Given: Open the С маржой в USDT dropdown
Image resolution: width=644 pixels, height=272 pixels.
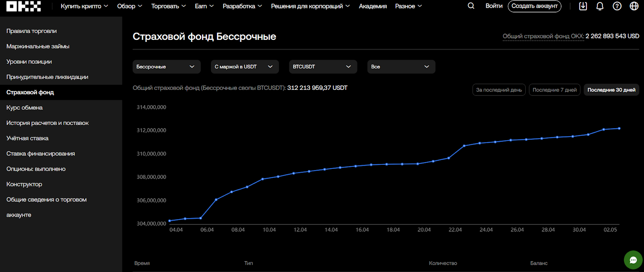Looking at the screenshot, I should click(245, 66).
